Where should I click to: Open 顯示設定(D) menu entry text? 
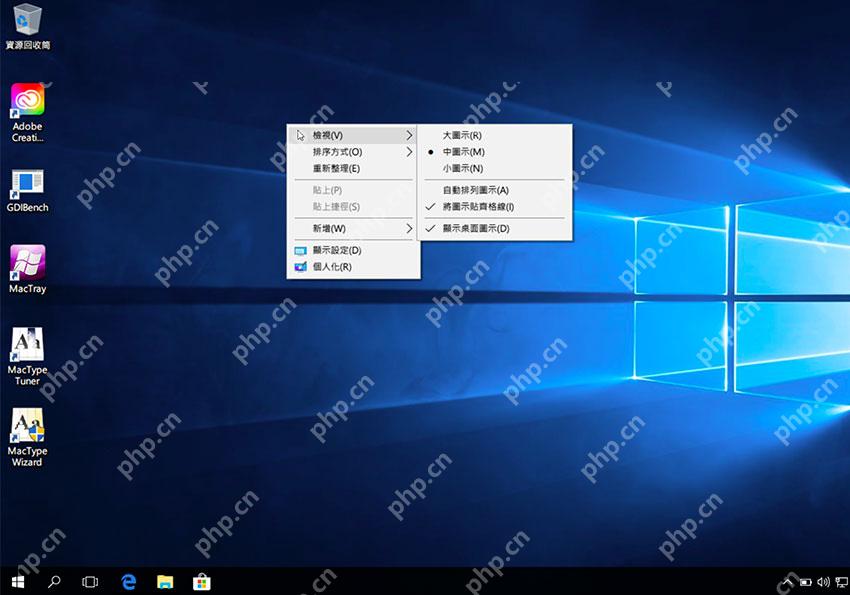coord(337,250)
